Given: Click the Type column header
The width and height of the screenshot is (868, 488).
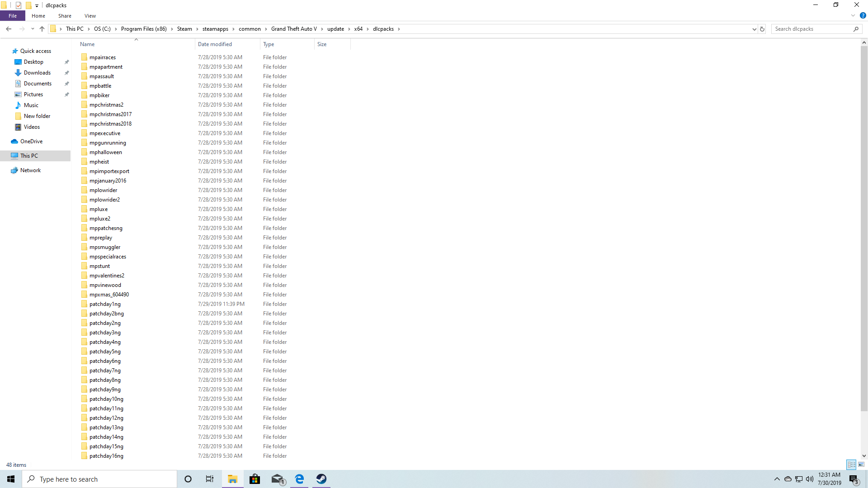Looking at the screenshot, I should pyautogui.click(x=287, y=44).
